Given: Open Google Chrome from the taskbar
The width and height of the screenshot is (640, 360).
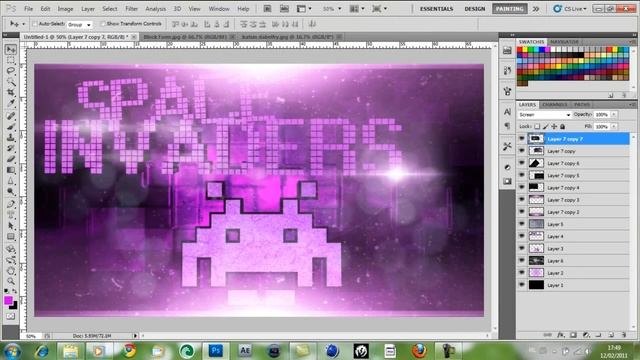Looking at the screenshot, I should (x=129, y=351).
